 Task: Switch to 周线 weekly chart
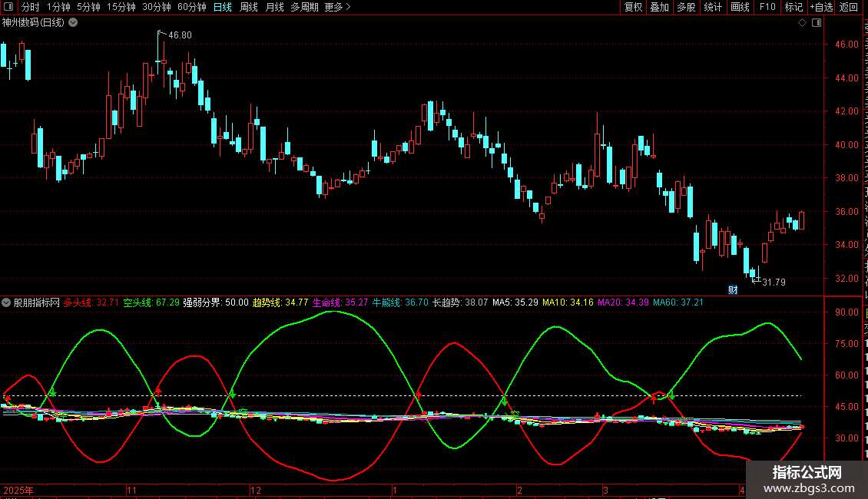(249, 7)
